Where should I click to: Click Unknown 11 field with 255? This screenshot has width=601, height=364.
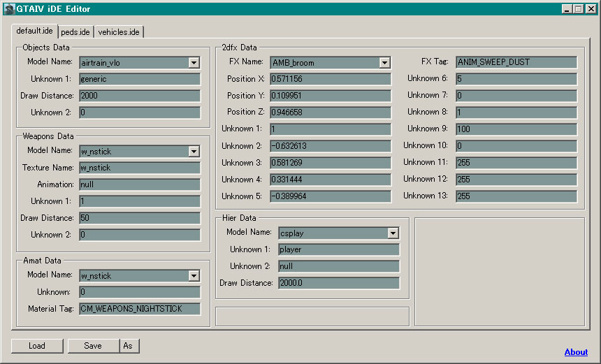pos(516,163)
